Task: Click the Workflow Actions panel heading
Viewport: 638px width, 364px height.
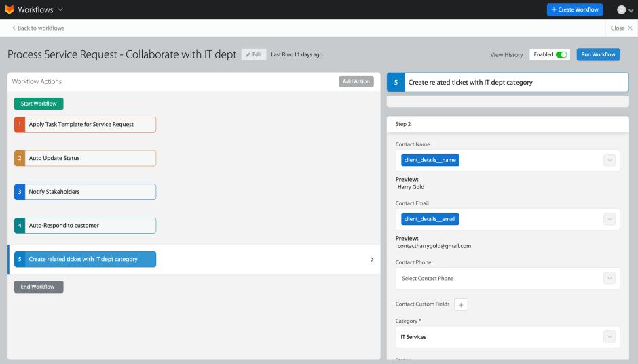Action: 37,81
